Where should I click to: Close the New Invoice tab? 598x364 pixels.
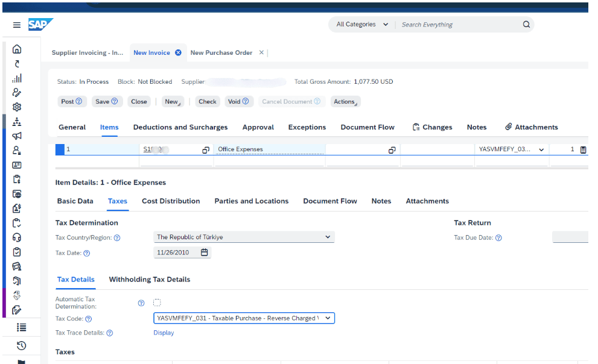tap(178, 52)
